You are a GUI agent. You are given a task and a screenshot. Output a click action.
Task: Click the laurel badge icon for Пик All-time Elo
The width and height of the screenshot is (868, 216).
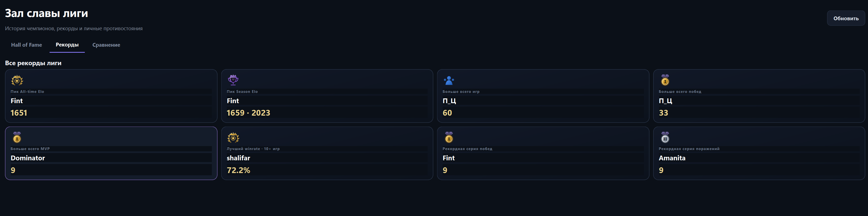pyautogui.click(x=17, y=80)
